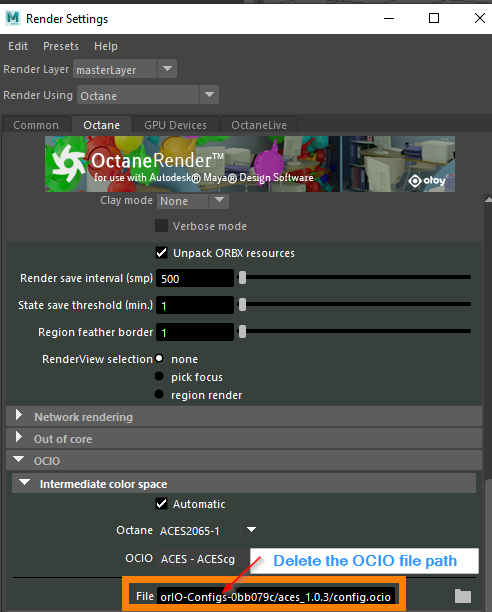Open the OCIO ACES - ACEScg dropdown
492x612 pixels.
click(203, 559)
